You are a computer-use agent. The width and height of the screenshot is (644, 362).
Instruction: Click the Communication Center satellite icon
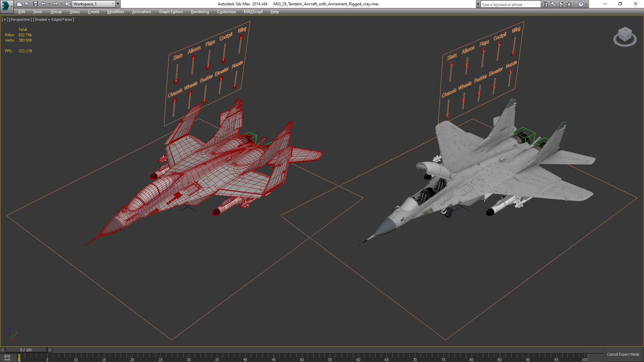pyautogui.click(x=561, y=4)
